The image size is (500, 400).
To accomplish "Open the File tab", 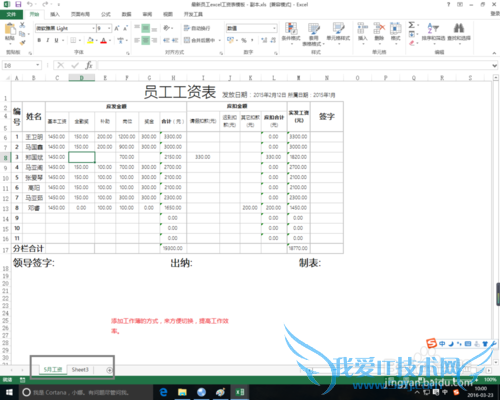I will [x=11, y=14].
